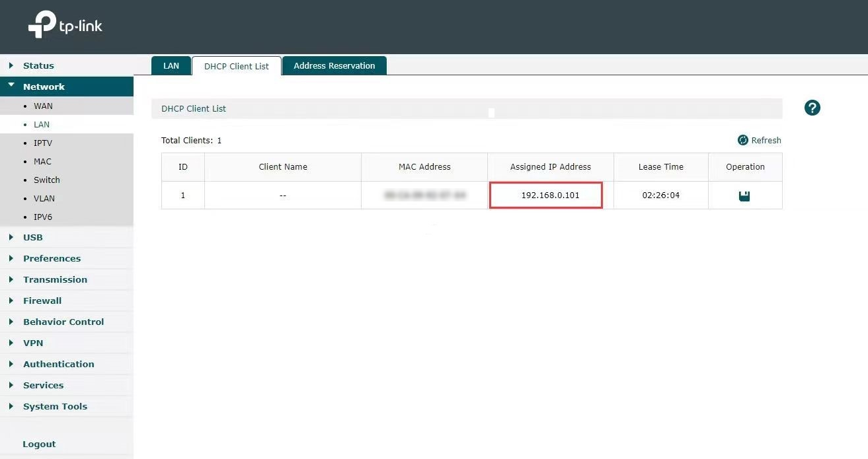Screen dimensions: 868x459
Task: Open the IPV6 settings page
Action: 42,217
